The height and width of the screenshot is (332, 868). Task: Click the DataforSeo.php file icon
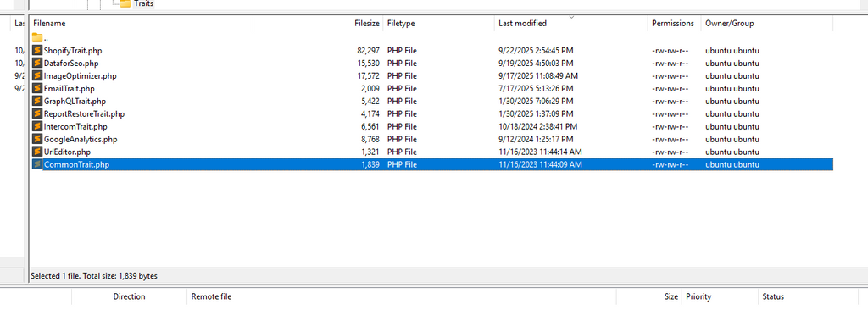tap(37, 63)
